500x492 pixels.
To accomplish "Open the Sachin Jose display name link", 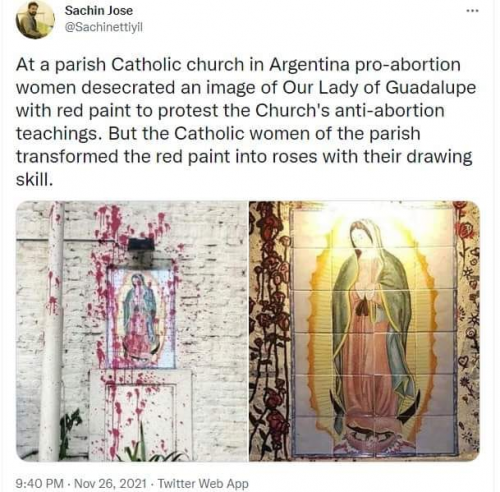I will 99,11.
